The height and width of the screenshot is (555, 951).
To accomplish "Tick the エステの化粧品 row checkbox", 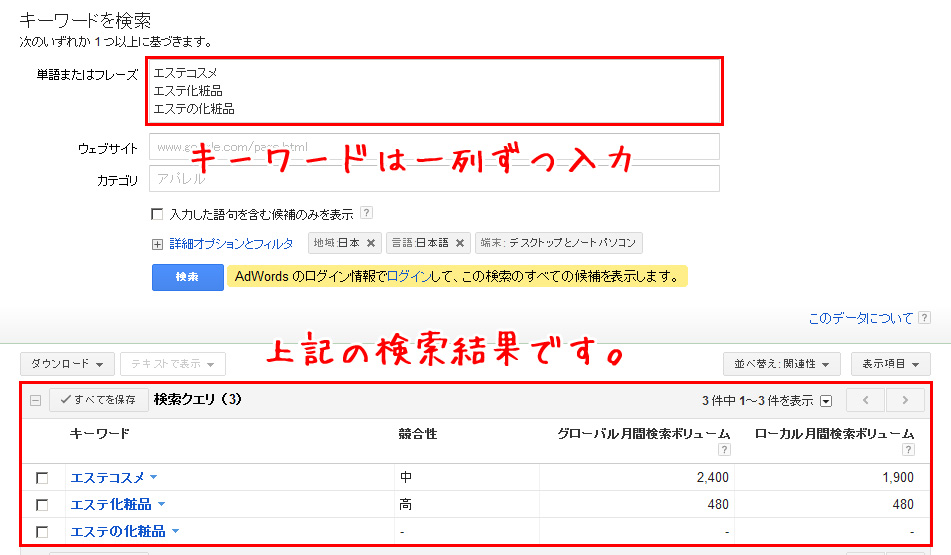I will pos(42,532).
